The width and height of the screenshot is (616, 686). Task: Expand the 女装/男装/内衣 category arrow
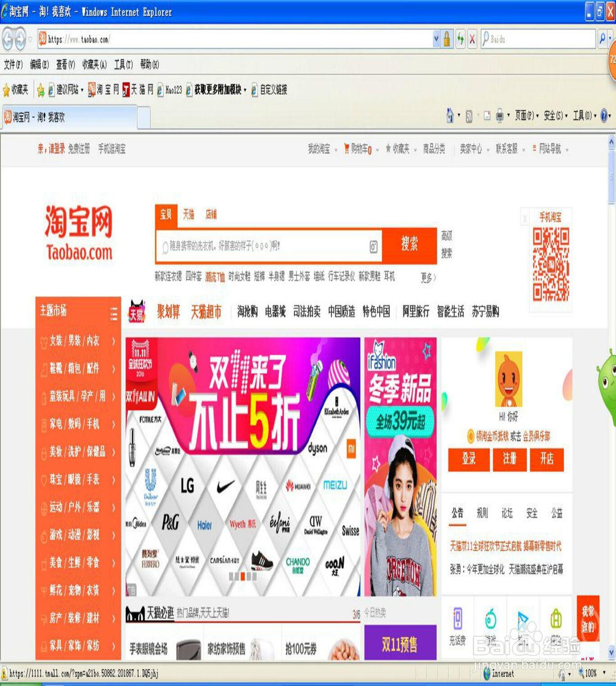point(114,341)
